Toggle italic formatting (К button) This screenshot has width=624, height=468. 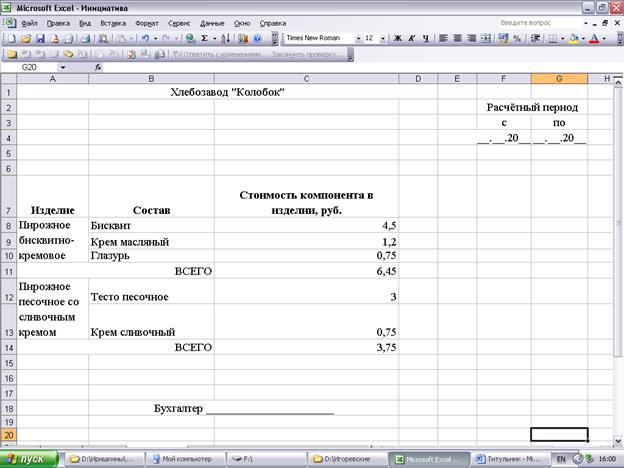412,38
